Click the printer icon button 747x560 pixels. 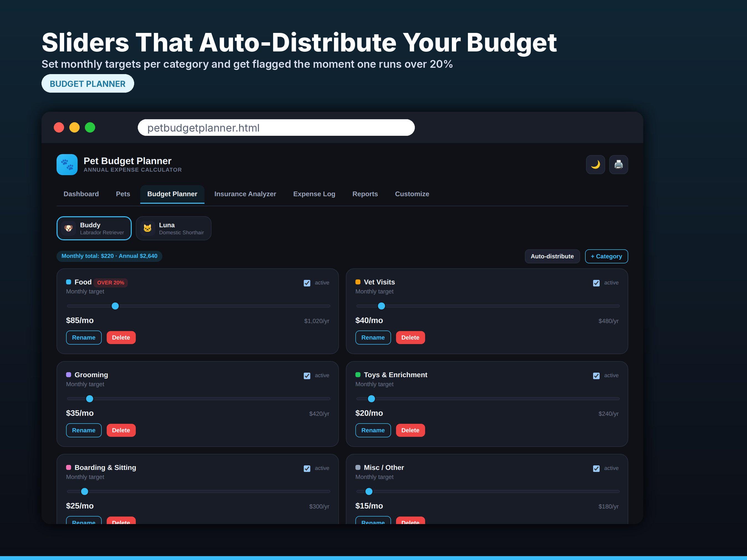tap(618, 164)
